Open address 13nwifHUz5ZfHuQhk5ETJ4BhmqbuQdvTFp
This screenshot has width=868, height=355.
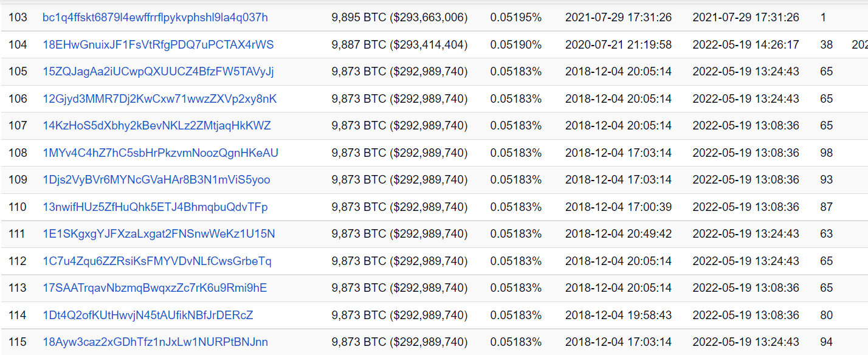155,207
